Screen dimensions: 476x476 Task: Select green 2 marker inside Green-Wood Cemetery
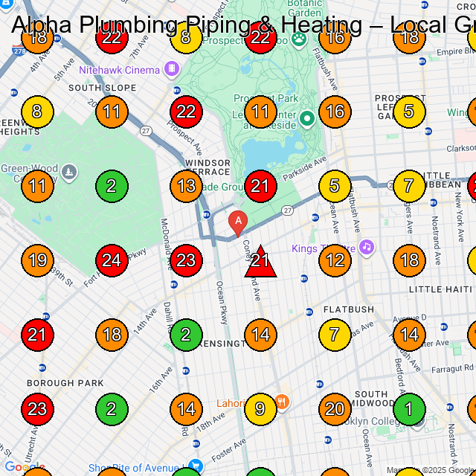click(112, 186)
